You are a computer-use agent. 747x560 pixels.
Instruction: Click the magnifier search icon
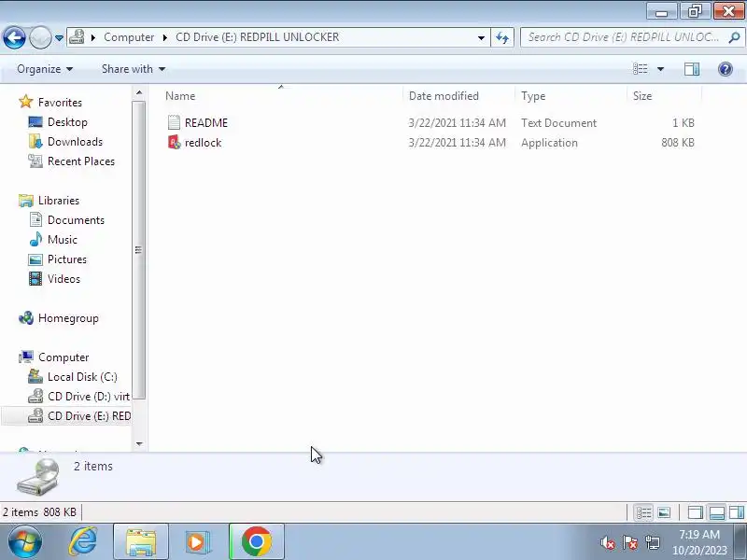[x=734, y=37]
